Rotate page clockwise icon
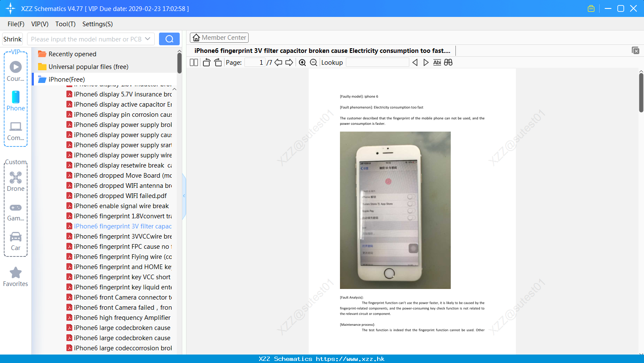This screenshot has height=363, width=644. tap(218, 63)
